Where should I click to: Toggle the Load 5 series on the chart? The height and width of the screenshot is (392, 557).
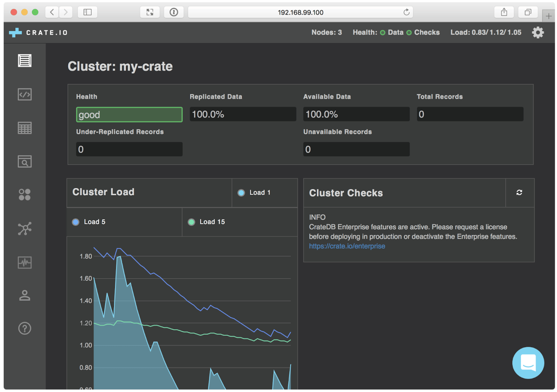(90, 222)
